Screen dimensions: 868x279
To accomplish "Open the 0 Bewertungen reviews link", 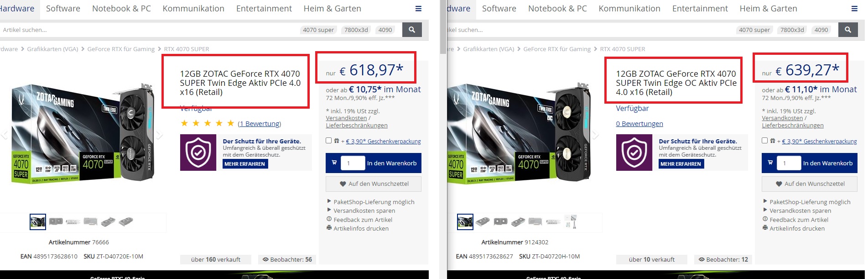I will (639, 124).
